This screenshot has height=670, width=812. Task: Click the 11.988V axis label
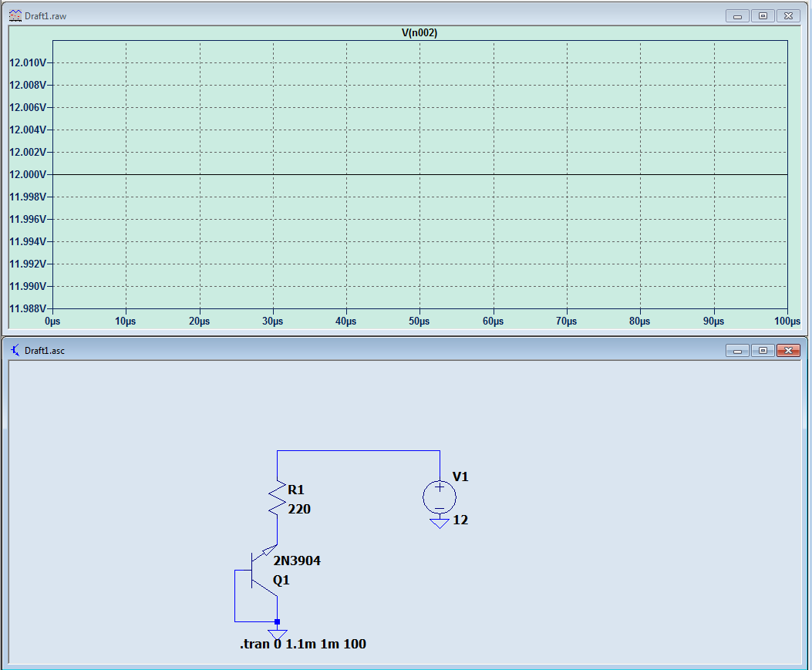(x=28, y=308)
